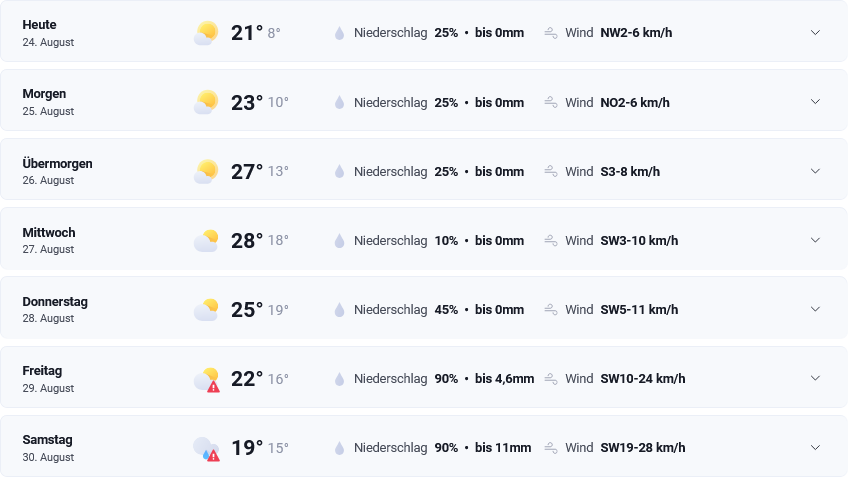Expand the Samstag 30. August chevron

[x=815, y=447]
